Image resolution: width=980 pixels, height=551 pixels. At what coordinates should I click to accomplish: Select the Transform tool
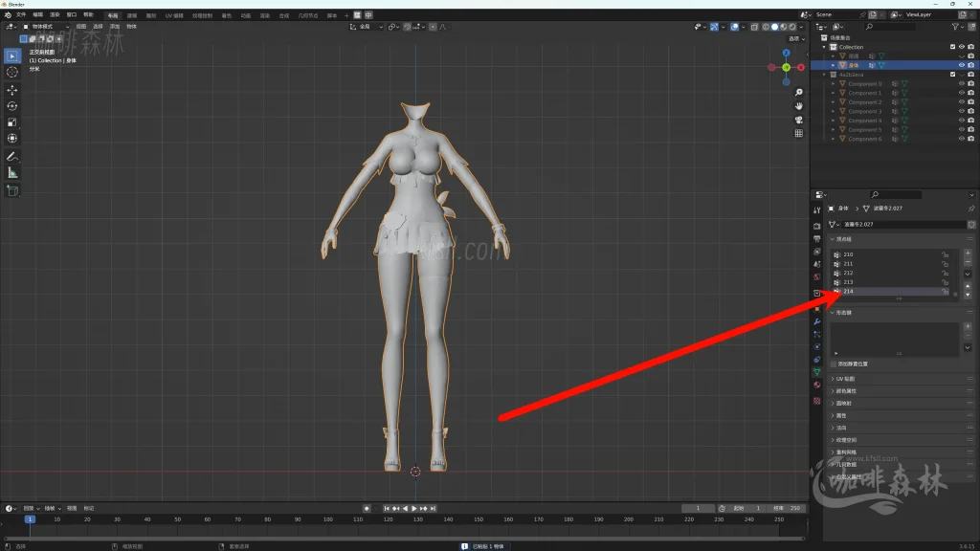click(11, 139)
